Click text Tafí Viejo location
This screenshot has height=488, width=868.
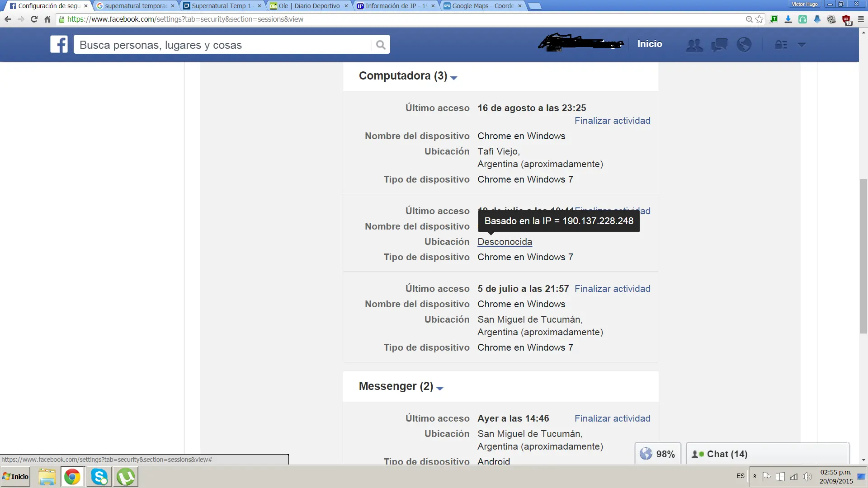pos(499,151)
